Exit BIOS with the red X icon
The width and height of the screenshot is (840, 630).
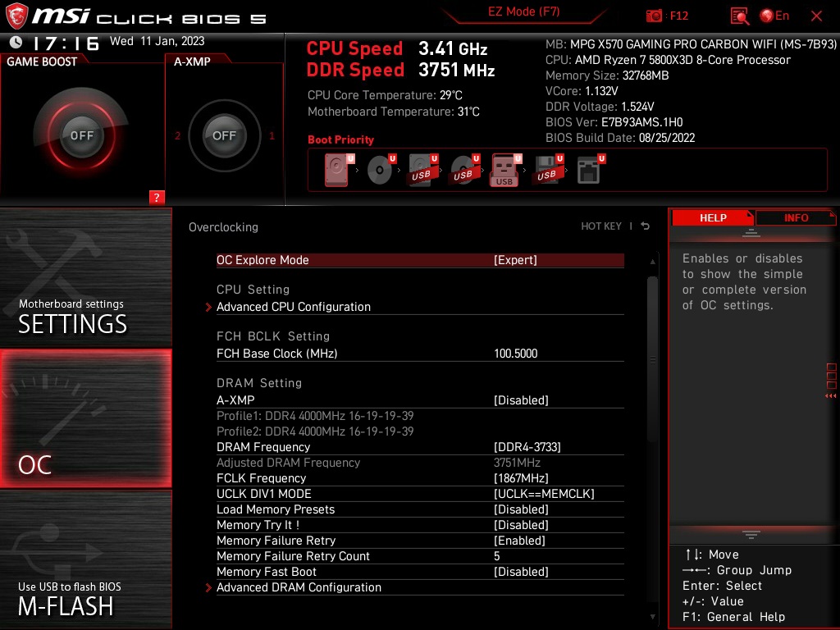pos(816,16)
